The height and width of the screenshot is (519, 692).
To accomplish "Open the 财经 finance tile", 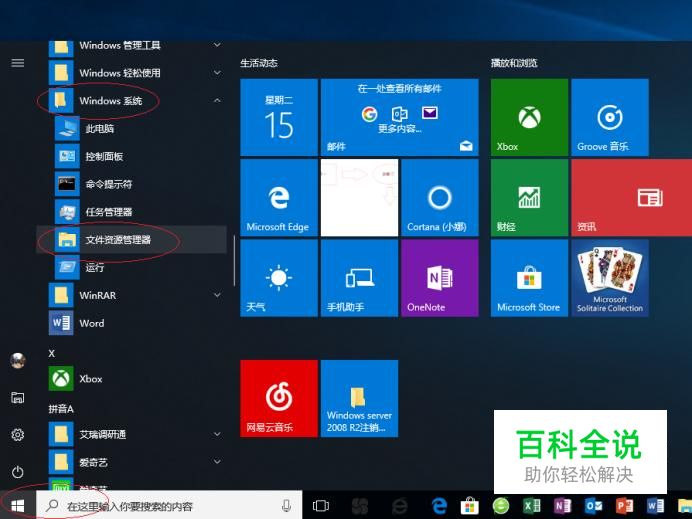I will 529,198.
